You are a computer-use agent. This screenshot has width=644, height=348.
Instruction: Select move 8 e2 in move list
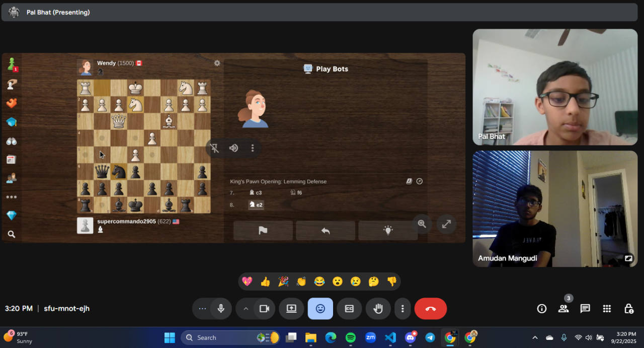pos(256,205)
